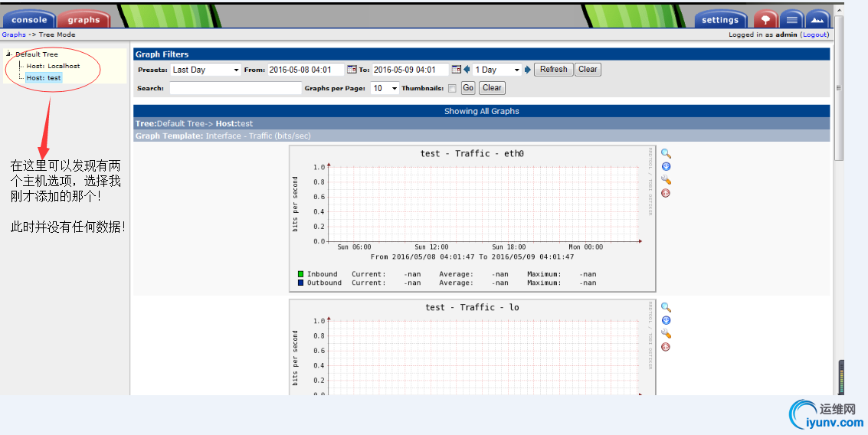The width and height of the screenshot is (868, 435).
Task: Shift time span backward with left arrow
Action: [467, 70]
